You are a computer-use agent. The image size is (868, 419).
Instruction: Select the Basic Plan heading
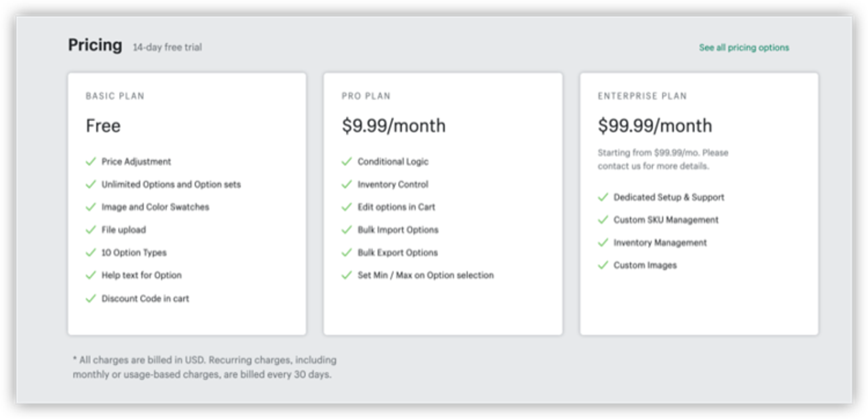tap(115, 96)
